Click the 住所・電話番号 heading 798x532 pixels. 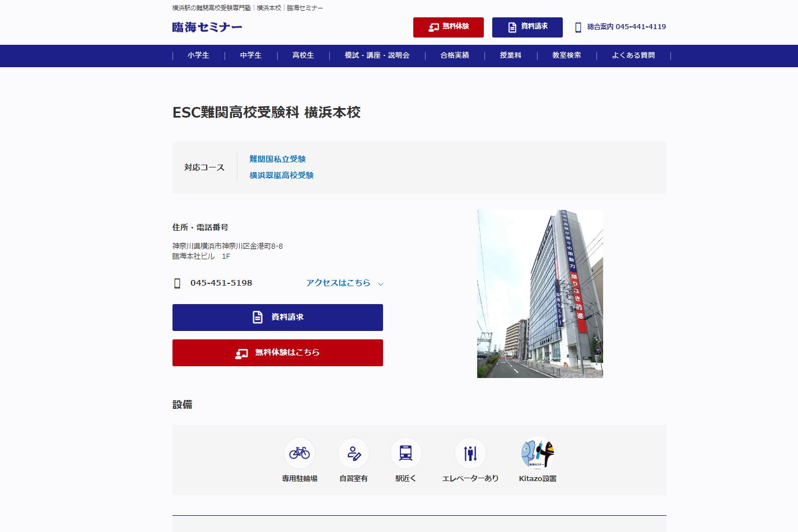tap(200, 227)
